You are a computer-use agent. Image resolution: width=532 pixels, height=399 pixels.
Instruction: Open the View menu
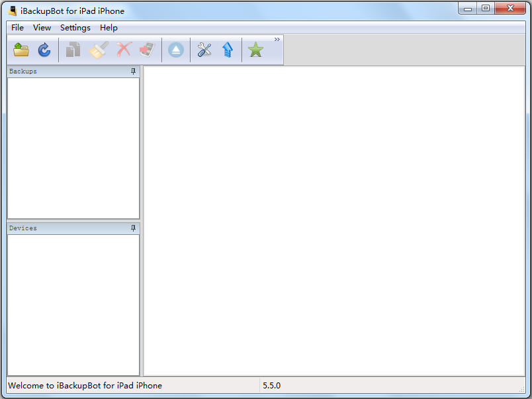(42, 28)
